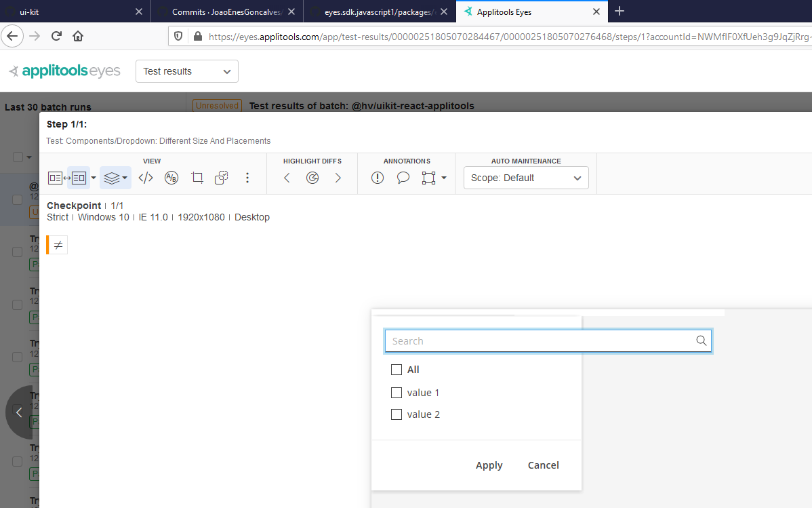Open the Test results dropdown

click(x=186, y=71)
